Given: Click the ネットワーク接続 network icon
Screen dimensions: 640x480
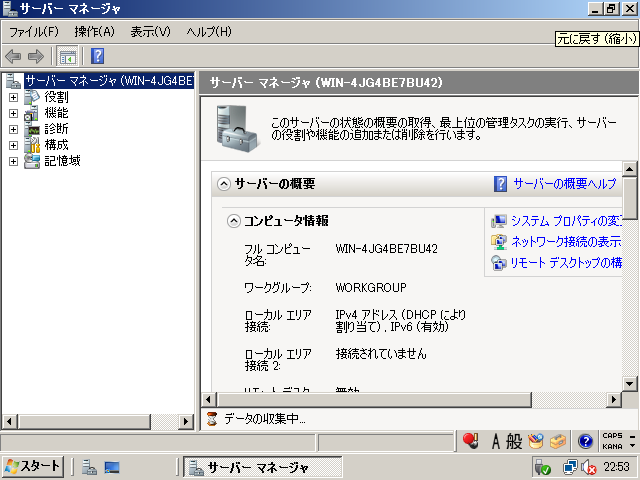Looking at the screenshot, I should 499,242.
